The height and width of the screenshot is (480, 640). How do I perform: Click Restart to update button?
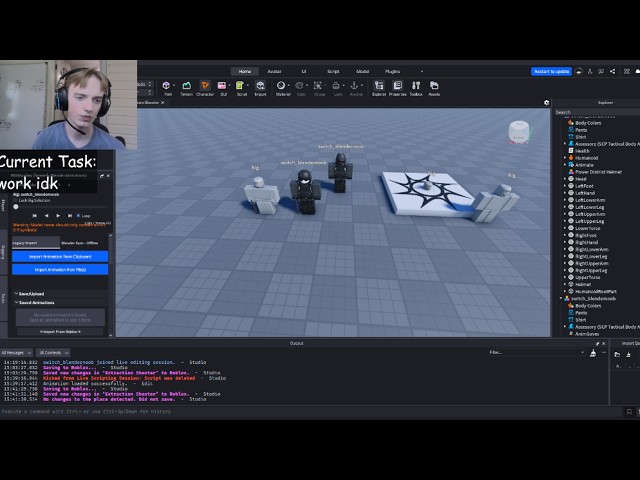pyautogui.click(x=551, y=71)
